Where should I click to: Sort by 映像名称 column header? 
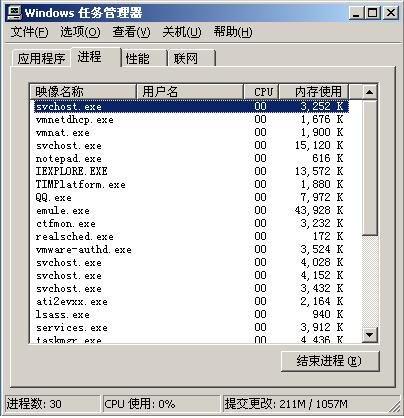[x=83, y=92]
